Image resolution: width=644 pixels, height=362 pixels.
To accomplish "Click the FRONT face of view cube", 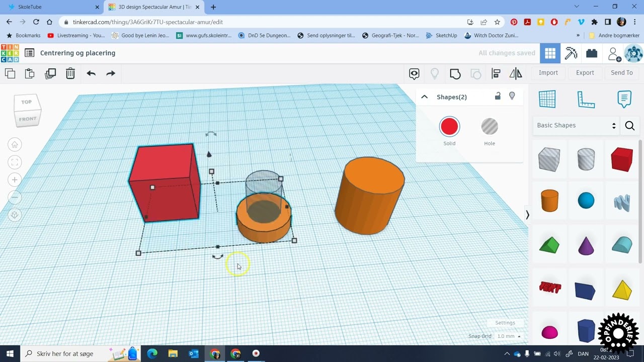I will coord(28,119).
